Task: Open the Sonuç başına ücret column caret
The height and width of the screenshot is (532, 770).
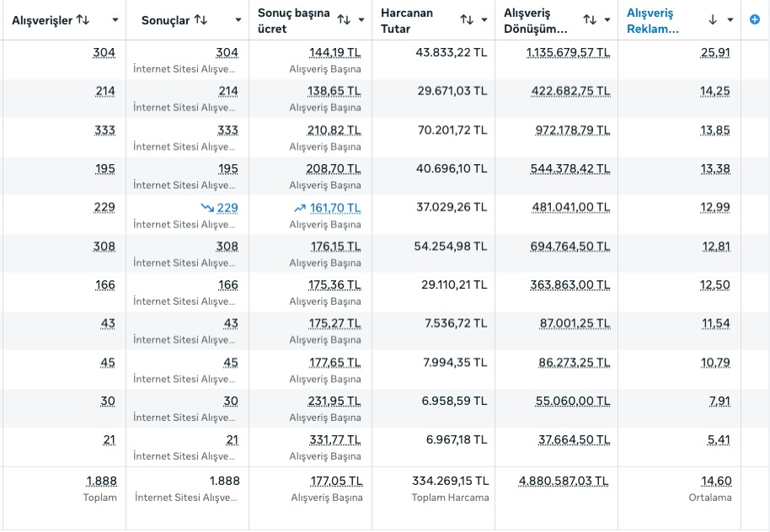Action: coord(361,19)
